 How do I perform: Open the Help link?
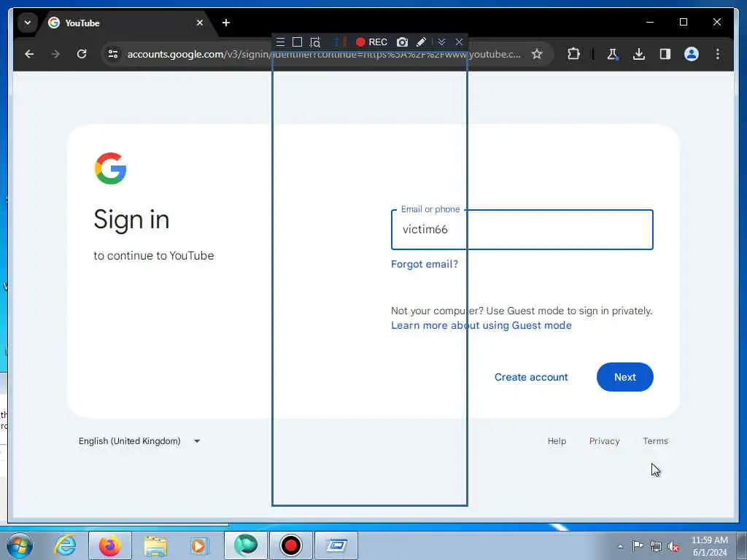pos(557,441)
